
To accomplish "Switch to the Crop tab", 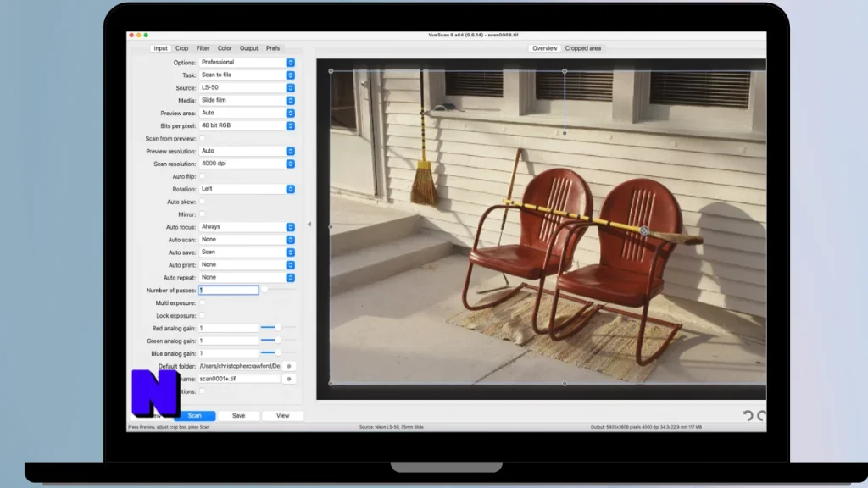I will pyautogui.click(x=181, y=48).
